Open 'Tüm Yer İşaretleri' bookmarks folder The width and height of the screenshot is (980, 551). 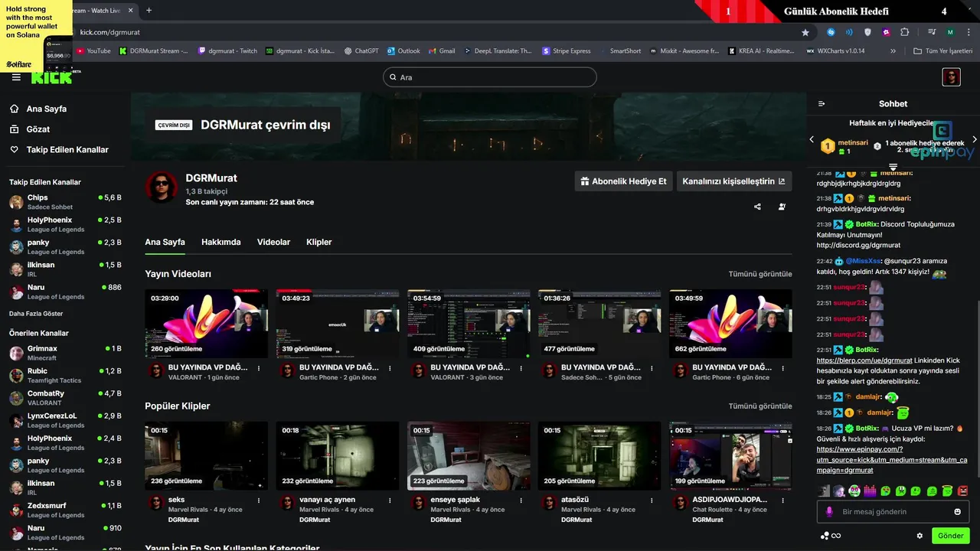tap(943, 51)
